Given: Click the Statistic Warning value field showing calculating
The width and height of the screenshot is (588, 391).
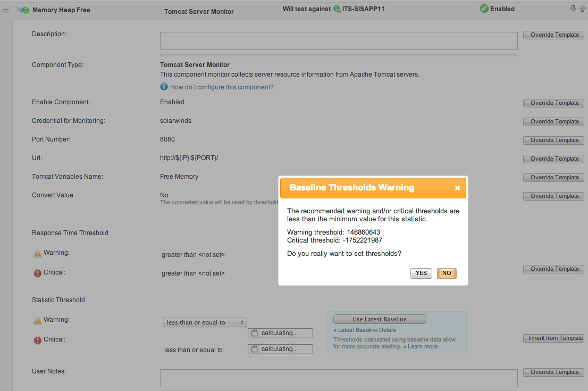Looking at the screenshot, I should [280, 333].
